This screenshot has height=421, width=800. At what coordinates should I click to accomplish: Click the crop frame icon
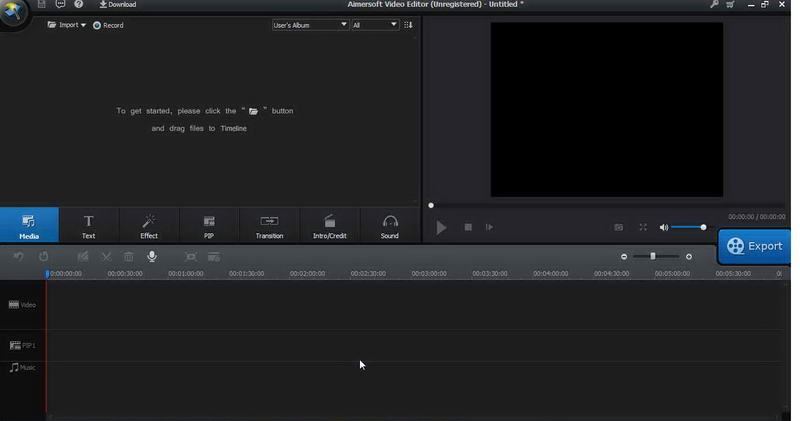(191, 257)
